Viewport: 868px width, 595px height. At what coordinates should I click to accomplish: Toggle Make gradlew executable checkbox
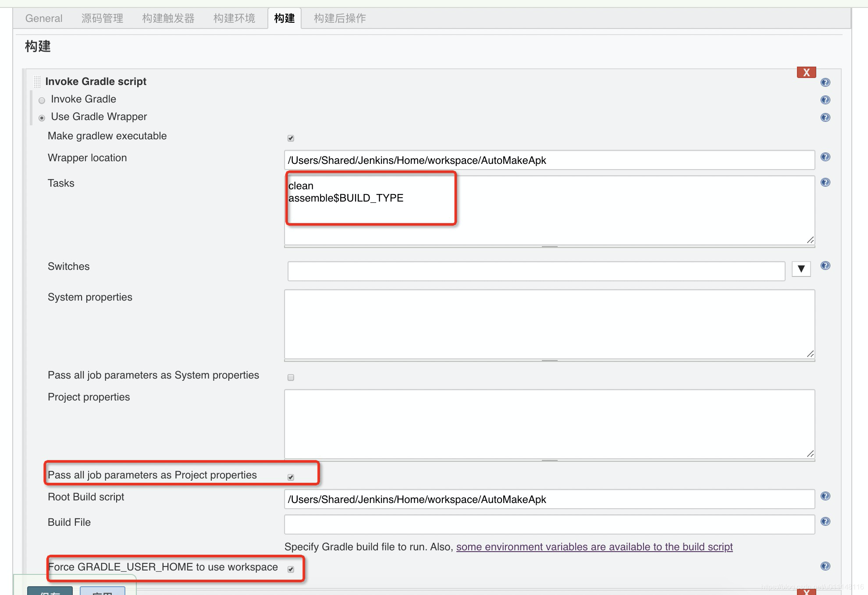point(291,138)
